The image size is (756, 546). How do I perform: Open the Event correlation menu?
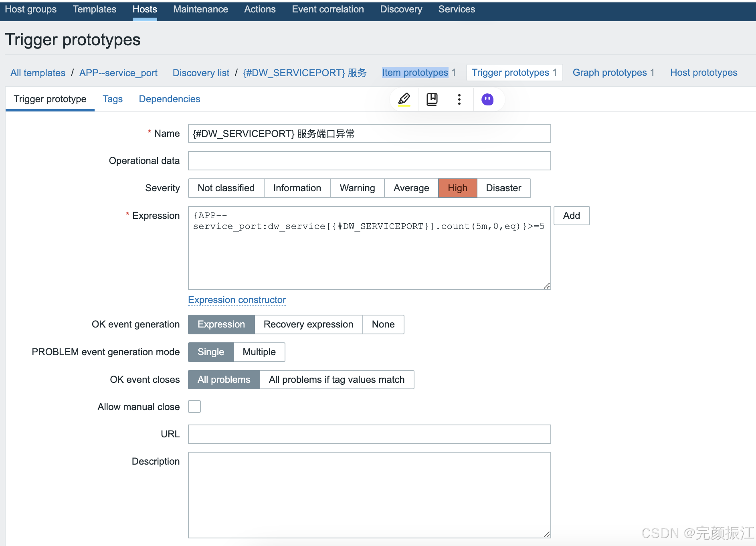pos(328,9)
